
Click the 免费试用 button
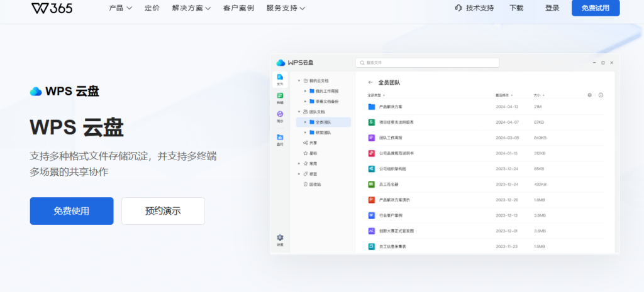click(596, 8)
